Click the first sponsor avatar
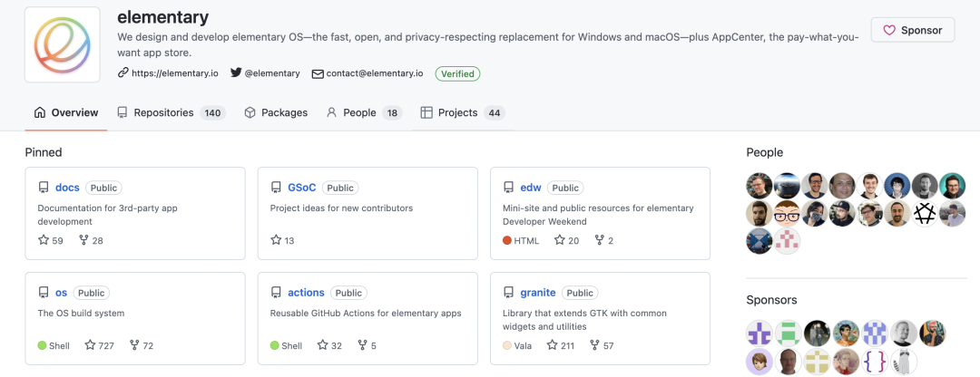This screenshot has height=377, width=980. click(x=759, y=333)
